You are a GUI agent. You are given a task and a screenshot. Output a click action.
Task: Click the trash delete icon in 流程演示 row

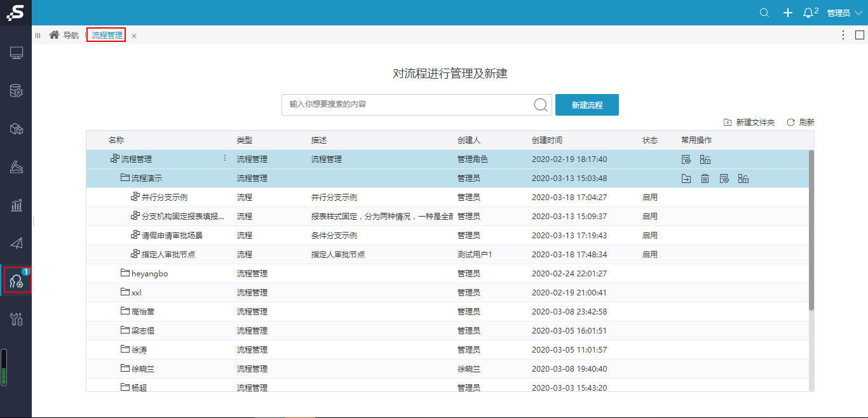(705, 179)
